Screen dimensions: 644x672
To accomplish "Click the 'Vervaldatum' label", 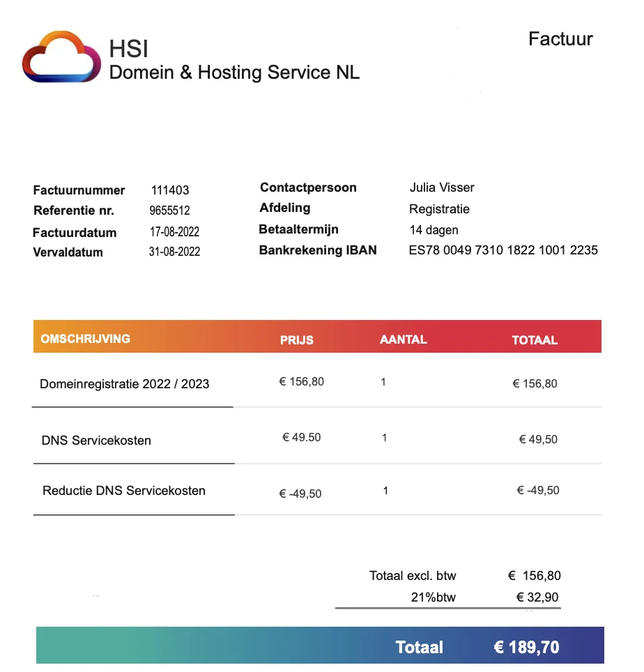I will click(x=68, y=252).
